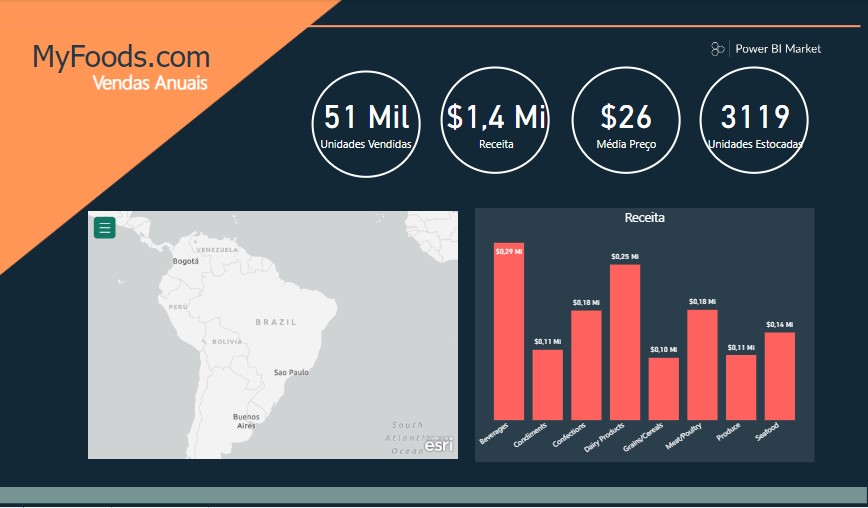
Task: Select the 51 Mil Unidades Vendidas card
Action: click(x=366, y=123)
